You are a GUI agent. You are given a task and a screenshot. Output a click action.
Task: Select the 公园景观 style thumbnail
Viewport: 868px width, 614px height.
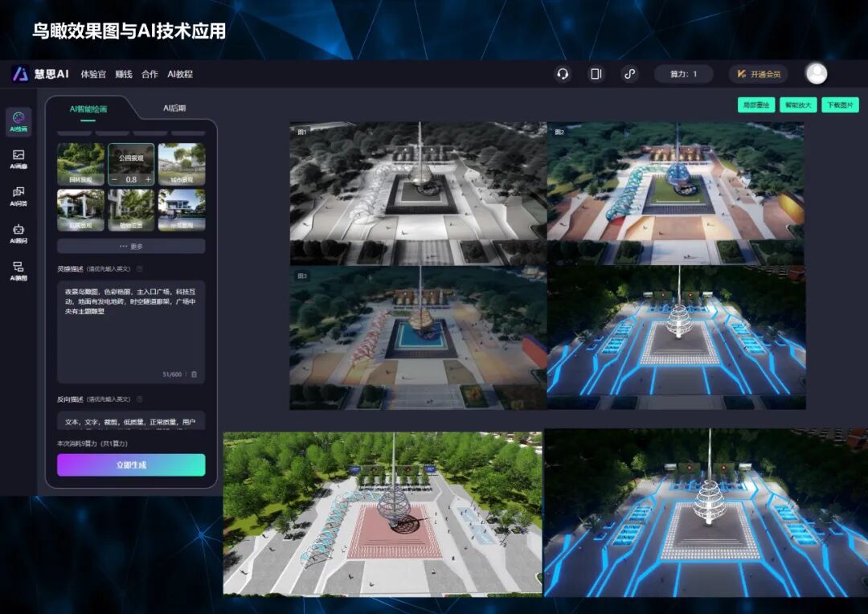(x=131, y=164)
